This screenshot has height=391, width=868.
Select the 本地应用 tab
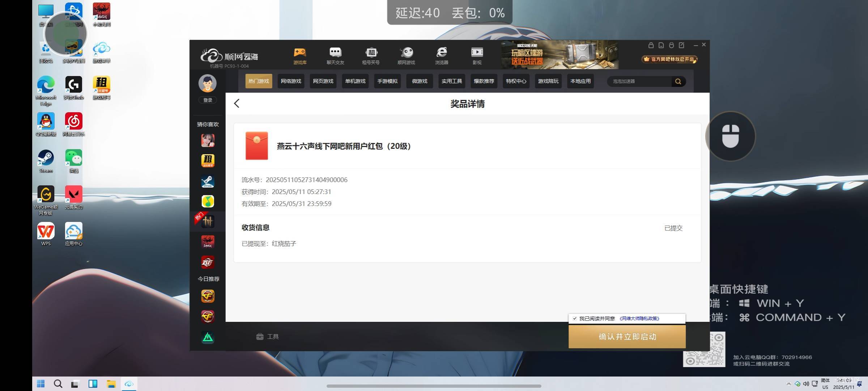(x=581, y=81)
